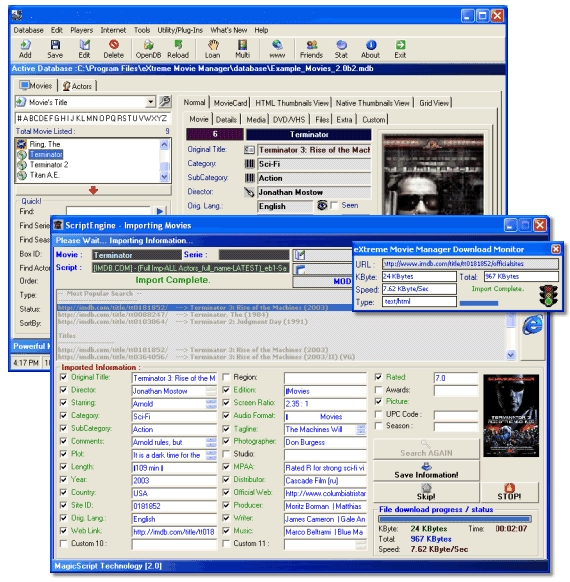
Task: Uncheck the Rated import checkbox
Action: (x=378, y=377)
